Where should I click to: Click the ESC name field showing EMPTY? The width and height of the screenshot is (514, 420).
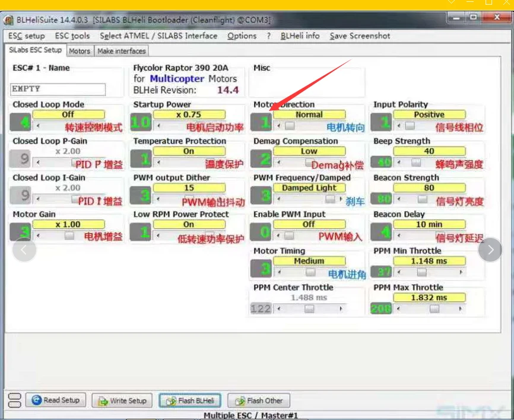pyautogui.click(x=58, y=89)
